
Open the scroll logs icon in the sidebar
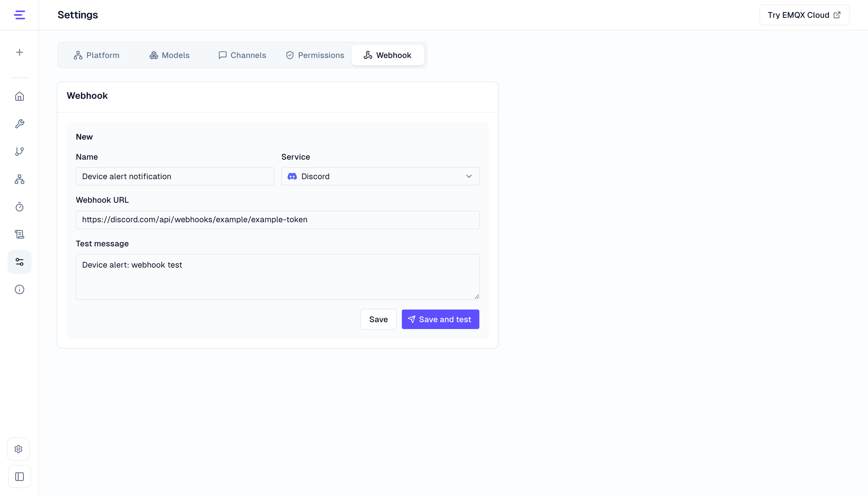(x=19, y=234)
